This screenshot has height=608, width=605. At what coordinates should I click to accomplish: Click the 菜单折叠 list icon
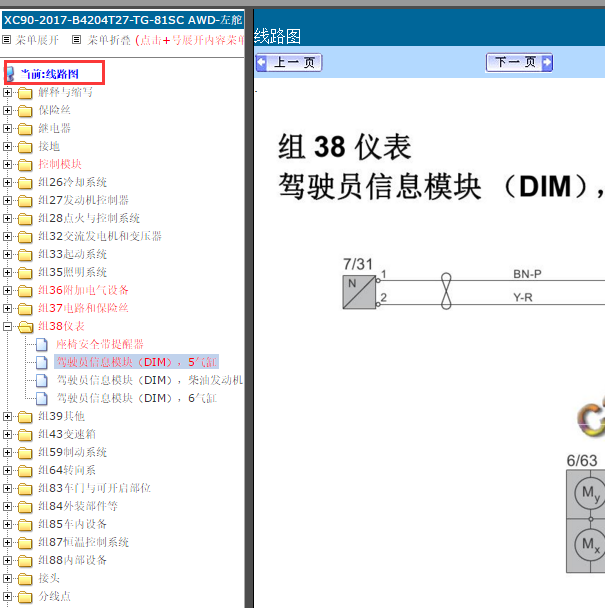[x=77, y=40]
